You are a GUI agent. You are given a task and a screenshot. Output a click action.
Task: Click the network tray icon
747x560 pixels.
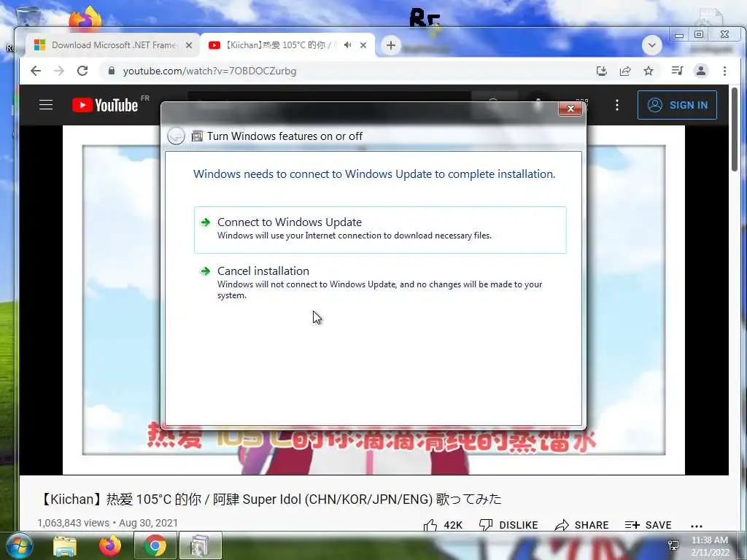pos(673,545)
